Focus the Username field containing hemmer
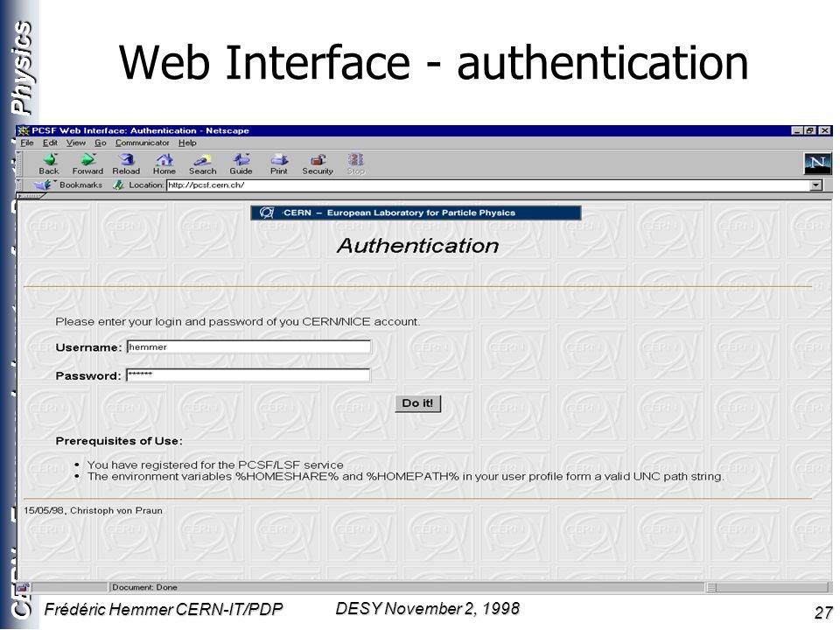 [248, 347]
